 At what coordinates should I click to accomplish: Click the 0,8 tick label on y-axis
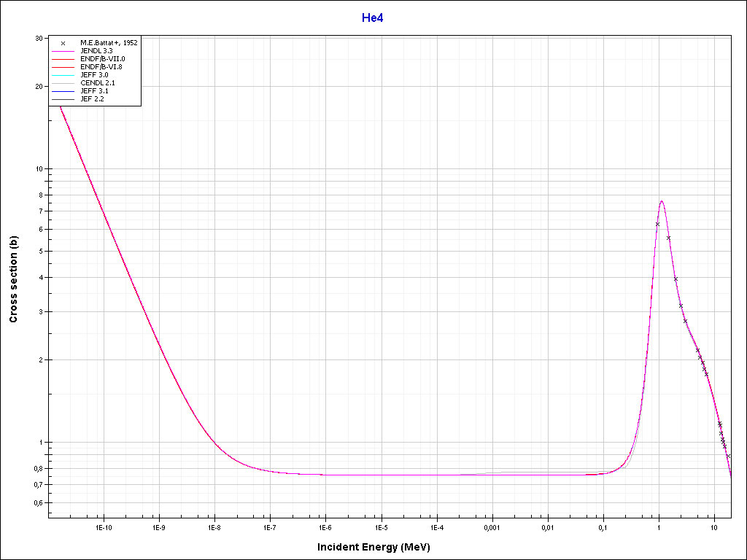click(x=37, y=468)
